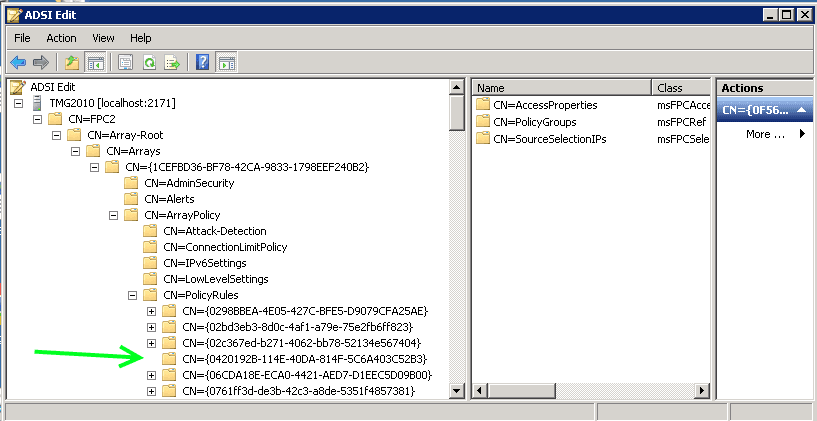Click the TMG2010 server icon
Viewport: 817px width, 421px height.
[36, 103]
